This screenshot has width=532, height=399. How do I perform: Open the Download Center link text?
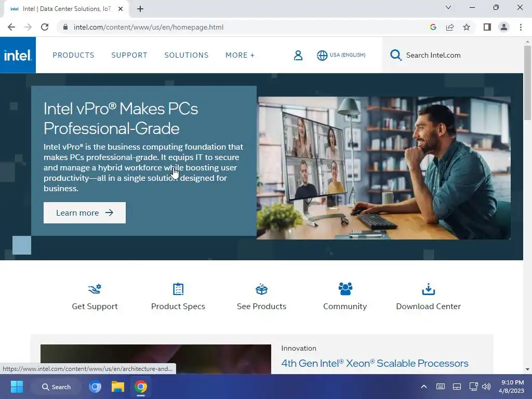[x=428, y=307]
